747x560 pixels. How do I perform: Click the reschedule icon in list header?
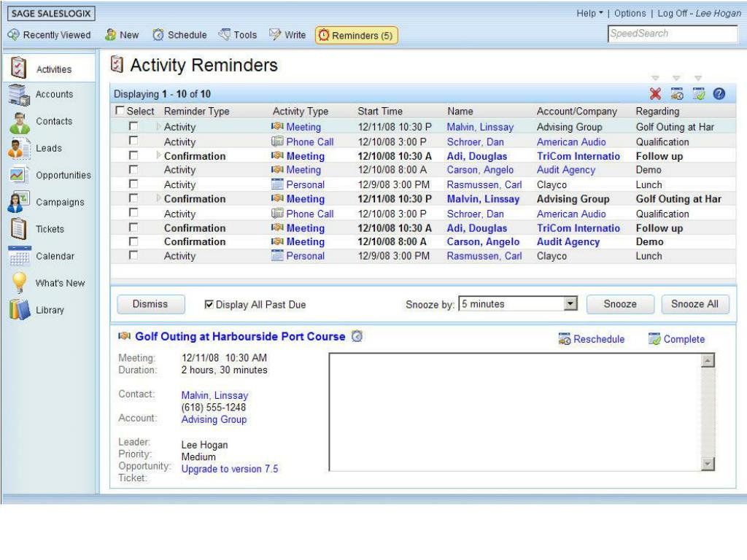(x=677, y=94)
